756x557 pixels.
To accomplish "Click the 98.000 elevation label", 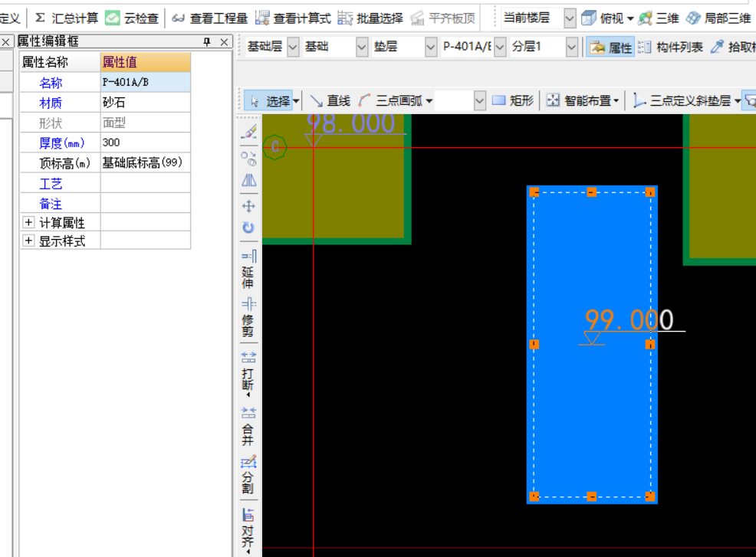I will [351, 123].
